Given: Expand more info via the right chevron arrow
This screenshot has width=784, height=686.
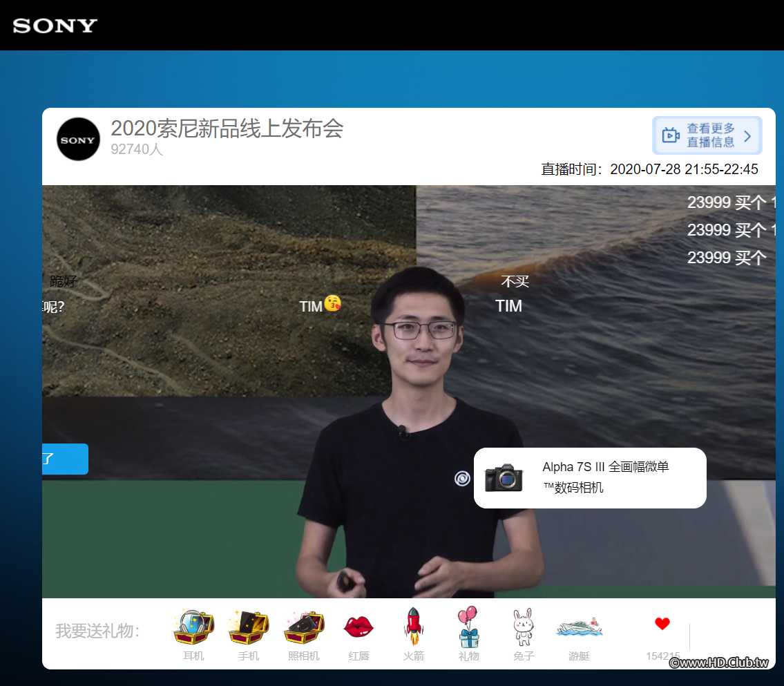Looking at the screenshot, I should tap(747, 136).
